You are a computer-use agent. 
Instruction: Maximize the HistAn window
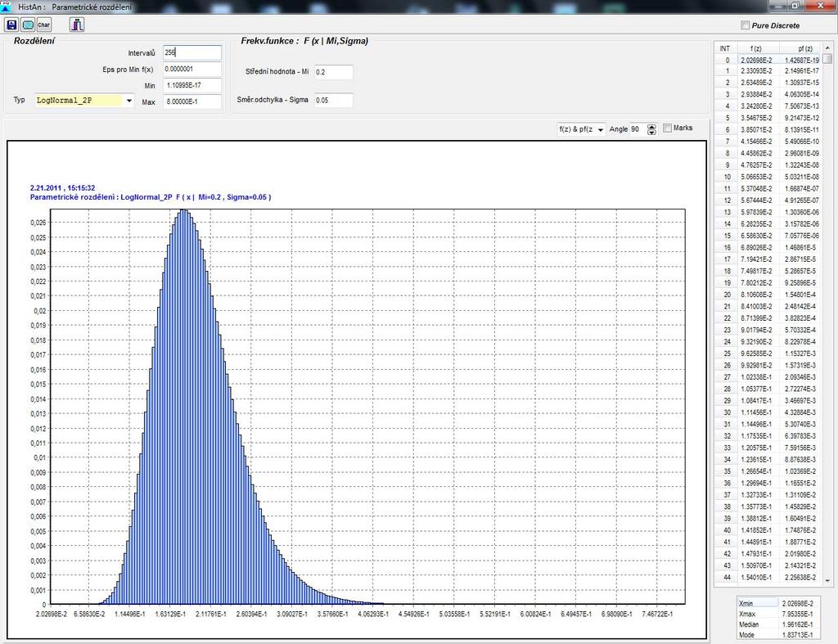[x=795, y=6]
